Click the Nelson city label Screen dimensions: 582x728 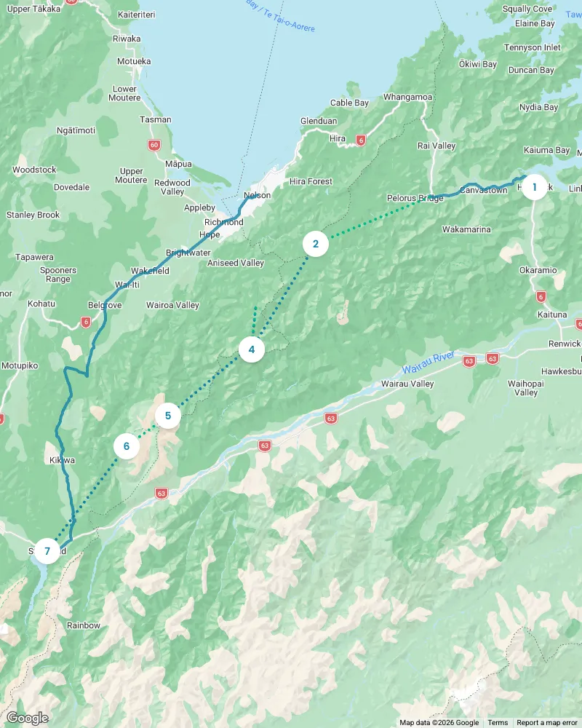(x=257, y=195)
